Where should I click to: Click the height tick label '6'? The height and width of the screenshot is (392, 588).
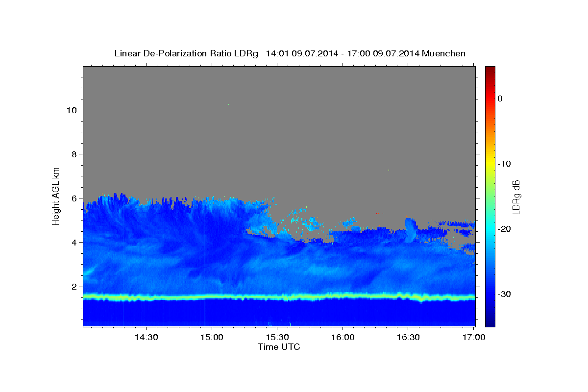(x=73, y=198)
